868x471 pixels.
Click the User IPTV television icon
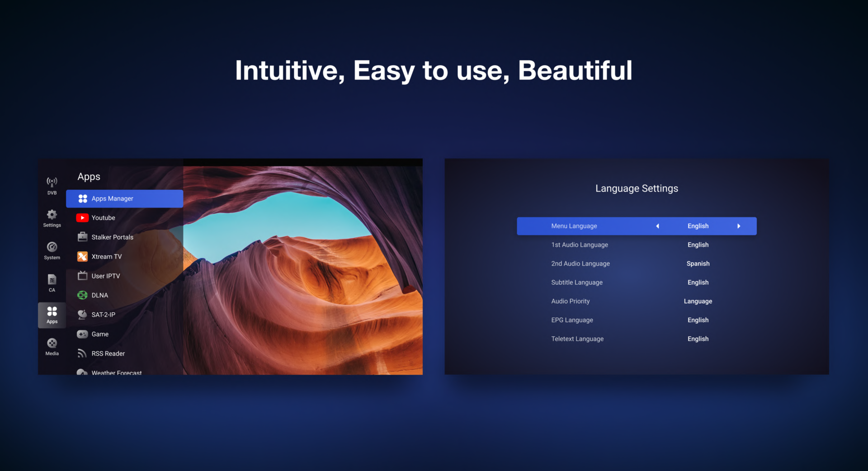coord(82,275)
